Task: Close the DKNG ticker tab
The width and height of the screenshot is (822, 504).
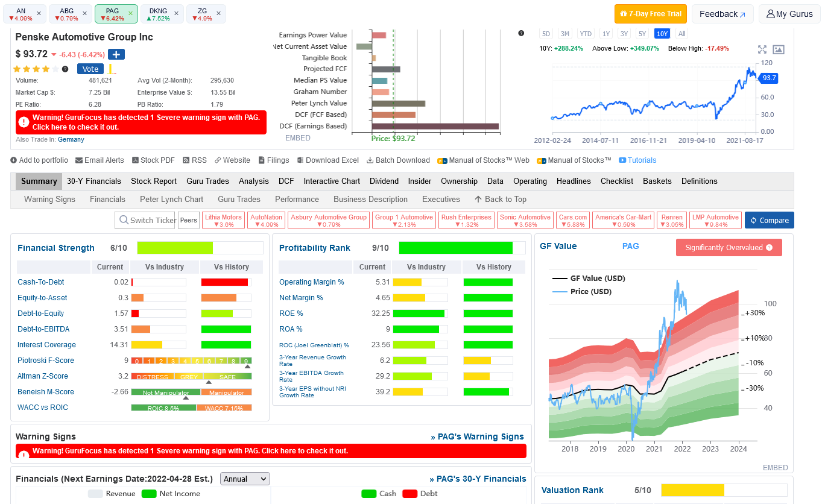Action: point(176,13)
